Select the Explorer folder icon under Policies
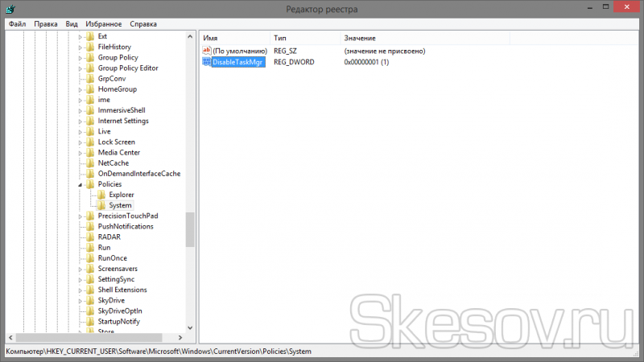Viewport: 644px width, 362px height. point(101,195)
